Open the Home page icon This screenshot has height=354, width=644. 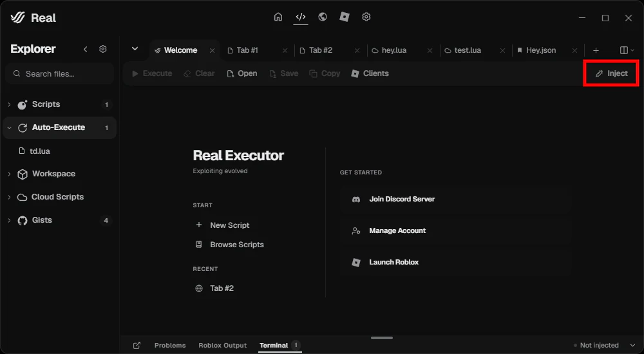(278, 17)
